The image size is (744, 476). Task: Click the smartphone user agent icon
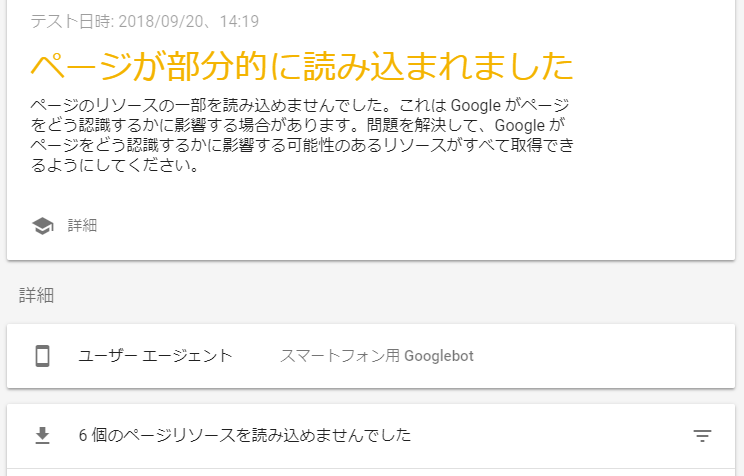click(42, 356)
